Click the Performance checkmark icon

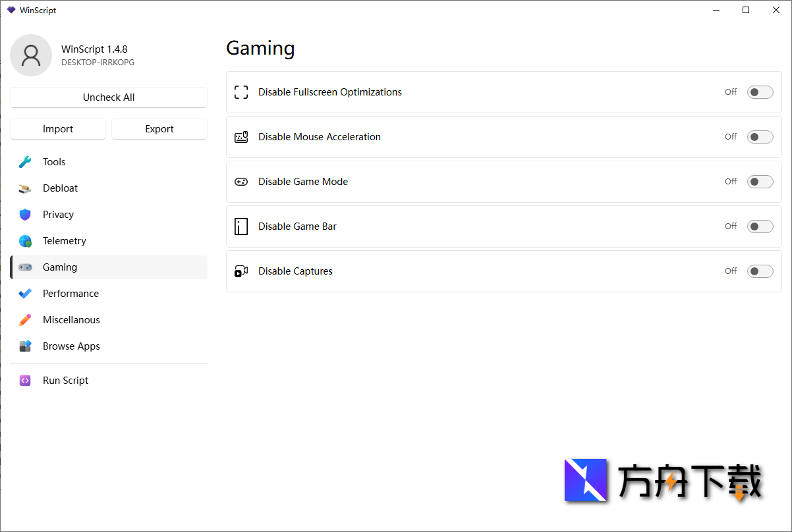point(25,294)
